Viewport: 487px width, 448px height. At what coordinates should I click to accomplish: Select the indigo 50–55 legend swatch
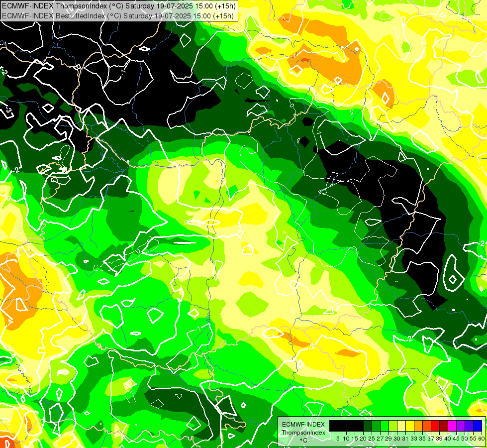pos(469,426)
